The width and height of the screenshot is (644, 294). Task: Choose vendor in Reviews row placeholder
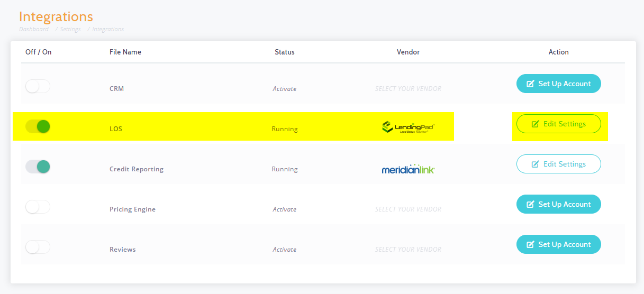pos(408,250)
